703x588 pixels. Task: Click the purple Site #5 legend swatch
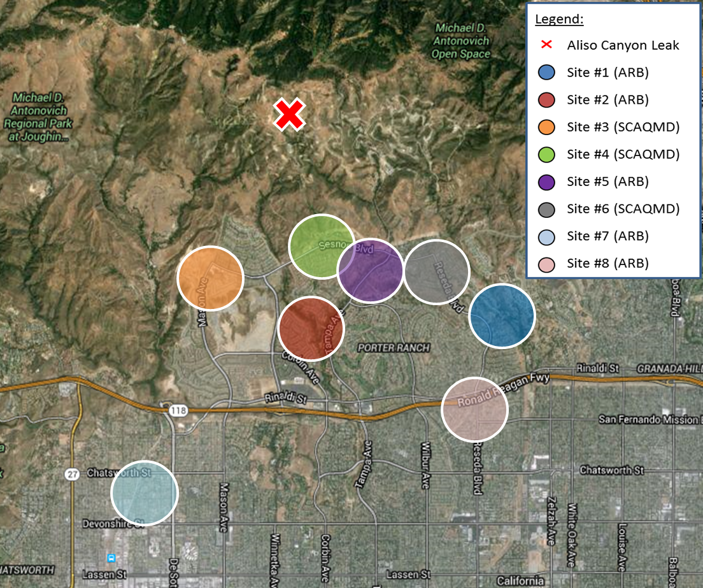click(x=546, y=182)
